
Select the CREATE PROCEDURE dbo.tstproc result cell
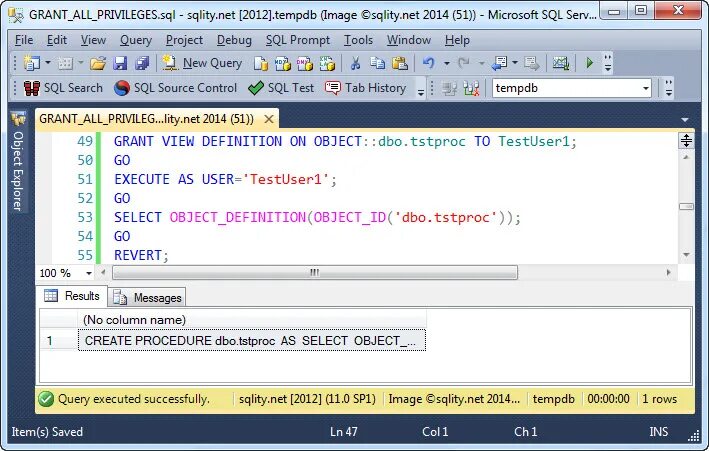[x=252, y=341]
